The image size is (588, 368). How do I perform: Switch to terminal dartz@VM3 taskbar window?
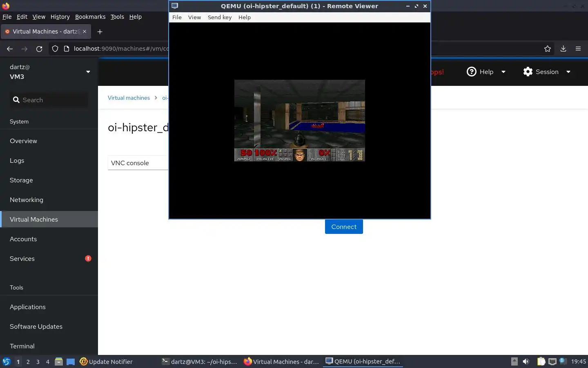pos(200,361)
